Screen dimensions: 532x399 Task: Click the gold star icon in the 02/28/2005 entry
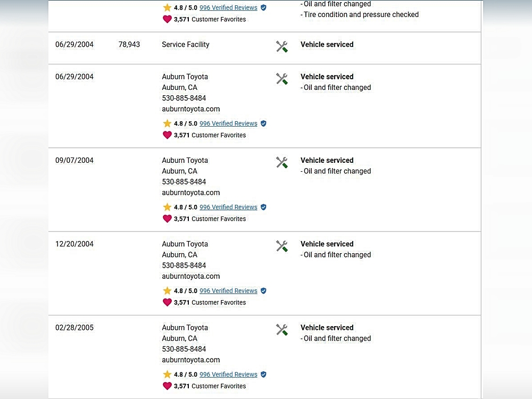click(167, 375)
